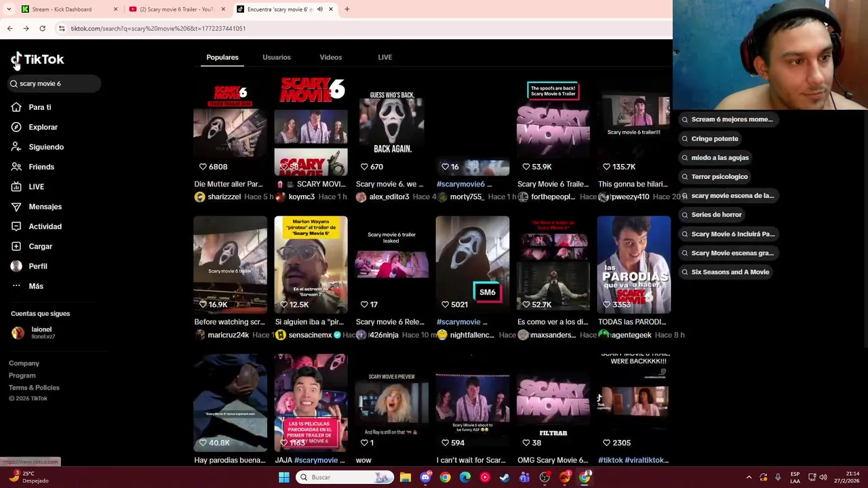Screen dimensions: 868x488
Task: Open Mensajes inbox
Action: 37,207
